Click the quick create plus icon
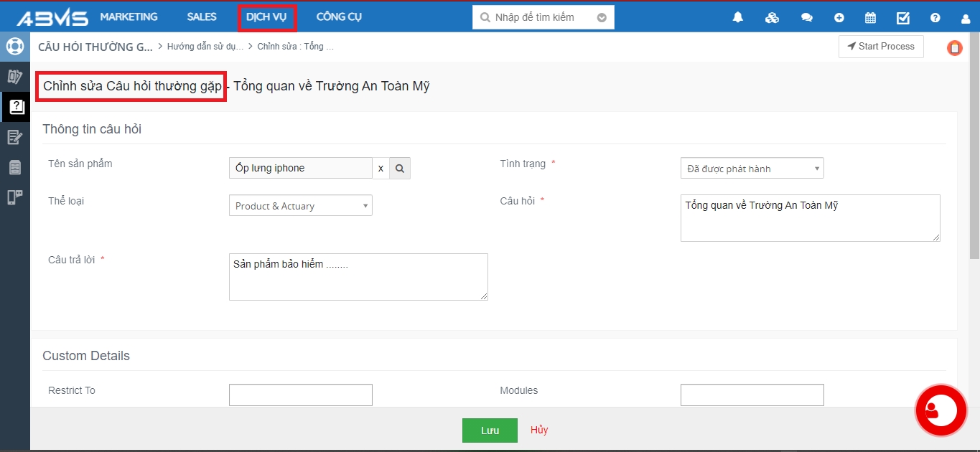 click(839, 17)
